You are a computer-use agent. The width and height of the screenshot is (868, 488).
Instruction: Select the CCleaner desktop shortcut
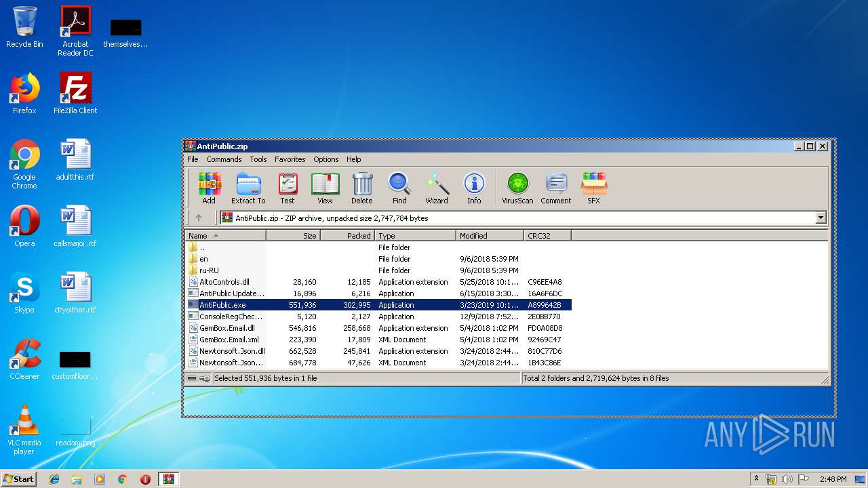[24, 359]
